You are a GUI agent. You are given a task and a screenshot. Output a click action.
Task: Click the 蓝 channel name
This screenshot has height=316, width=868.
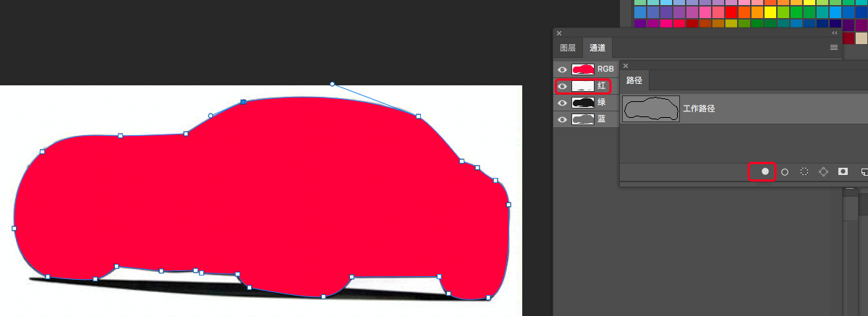pyautogui.click(x=602, y=119)
